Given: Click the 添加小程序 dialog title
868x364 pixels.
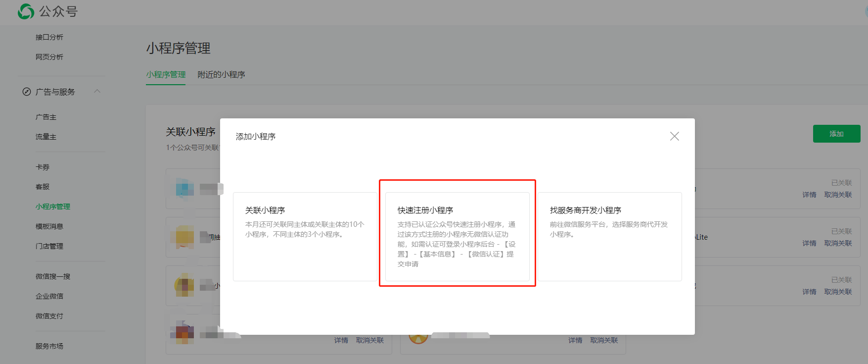Looking at the screenshot, I should click(x=256, y=137).
